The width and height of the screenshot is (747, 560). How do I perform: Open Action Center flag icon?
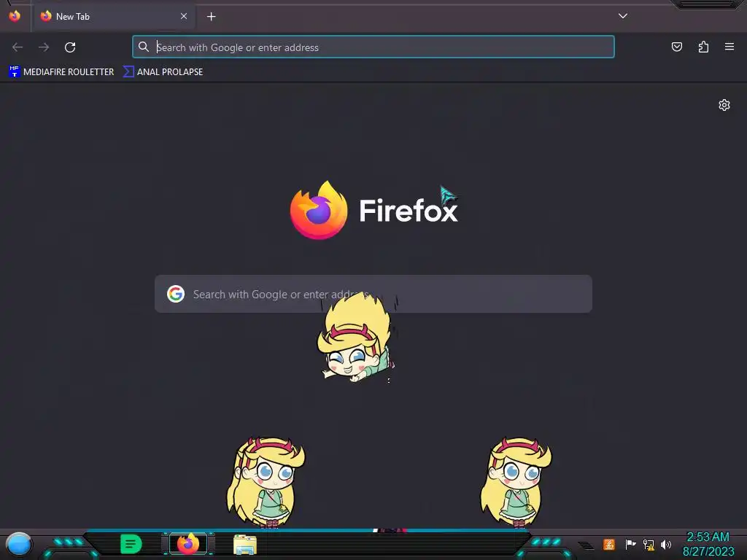630,544
